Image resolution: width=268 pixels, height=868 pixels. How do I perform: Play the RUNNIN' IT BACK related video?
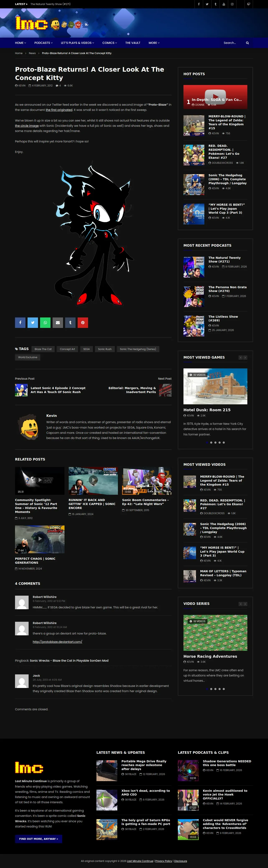point(93,481)
